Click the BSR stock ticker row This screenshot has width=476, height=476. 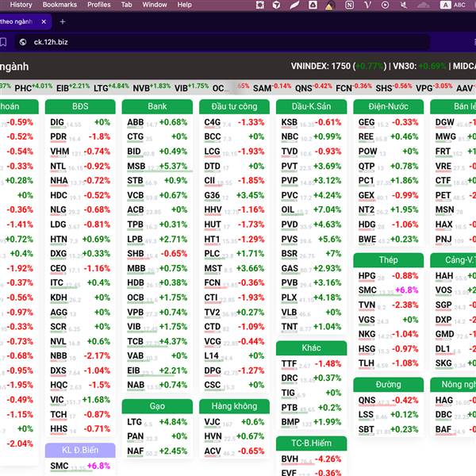(x=311, y=254)
